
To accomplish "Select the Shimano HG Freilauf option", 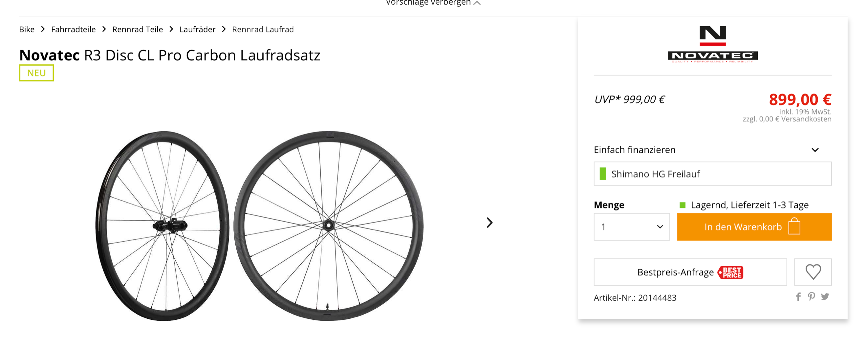I will click(x=712, y=174).
